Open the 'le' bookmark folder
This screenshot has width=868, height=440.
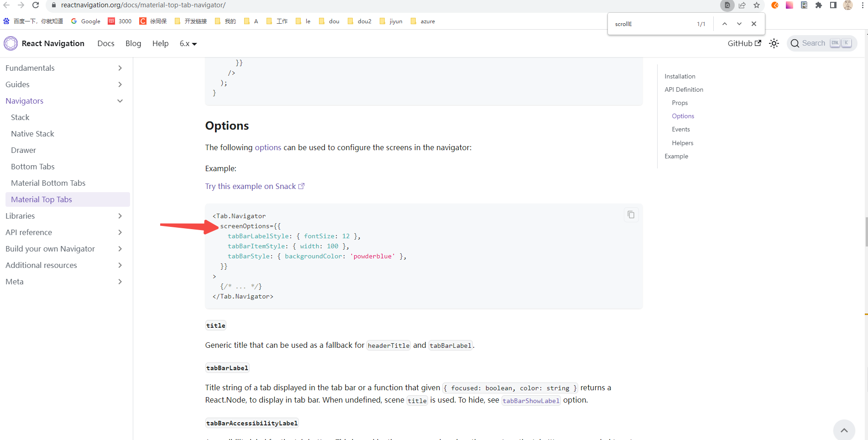303,21
